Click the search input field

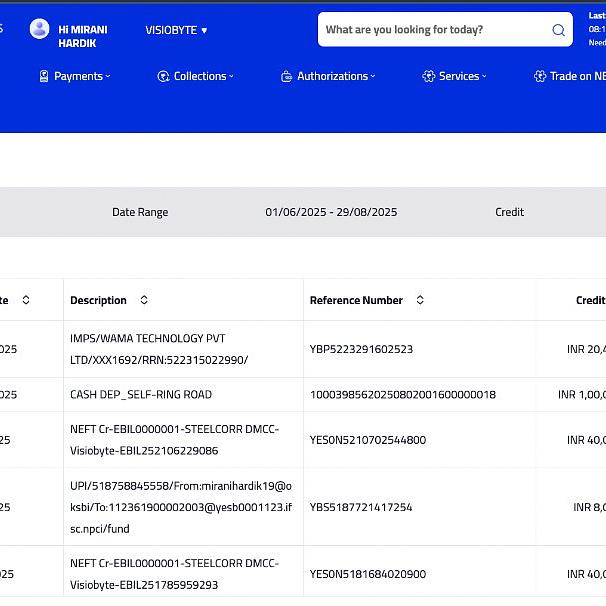tap(445, 29)
